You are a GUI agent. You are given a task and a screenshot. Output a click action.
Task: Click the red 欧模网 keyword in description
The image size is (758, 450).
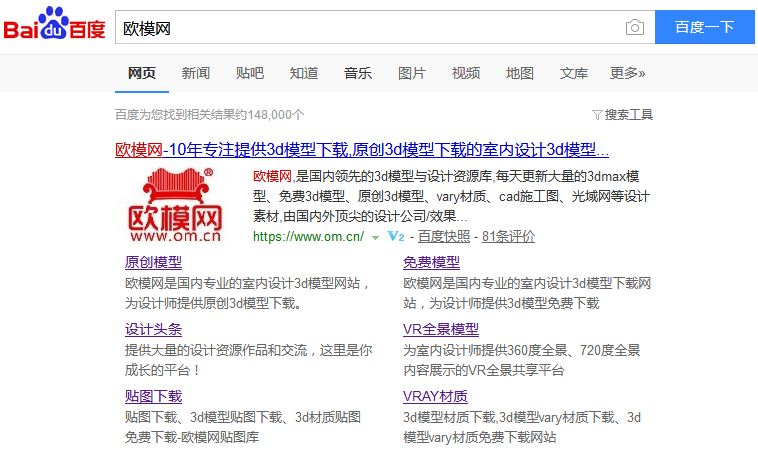point(272,176)
